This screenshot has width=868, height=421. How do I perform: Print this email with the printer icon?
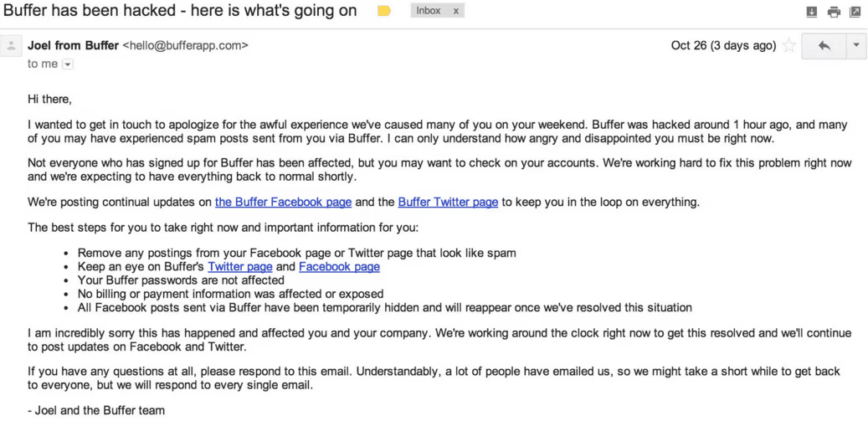point(834,12)
